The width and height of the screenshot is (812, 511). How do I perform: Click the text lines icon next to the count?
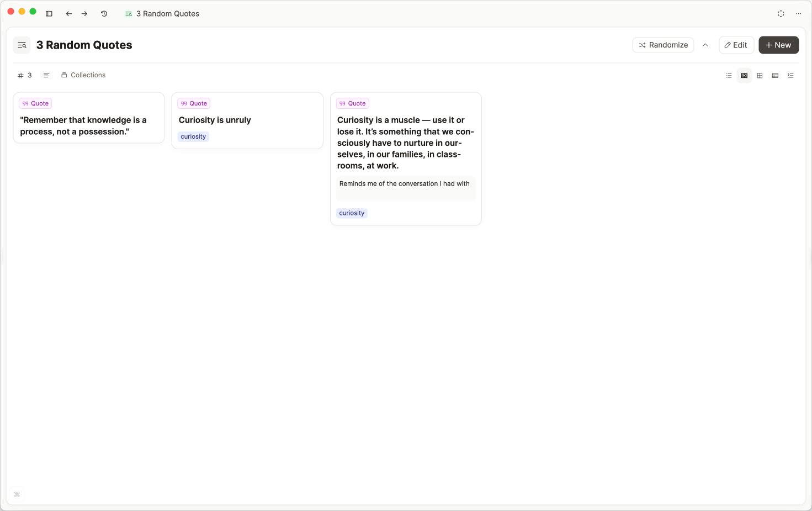coord(46,75)
